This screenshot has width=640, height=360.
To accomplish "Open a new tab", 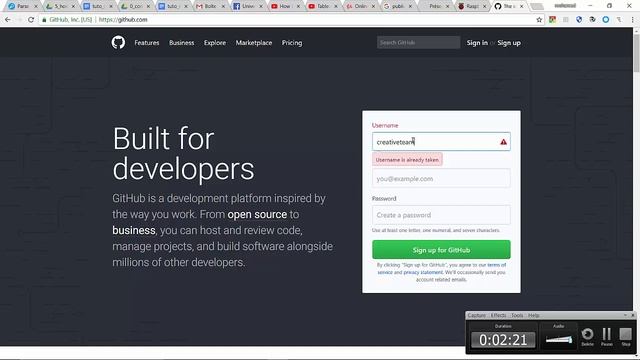I will point(536,6).
